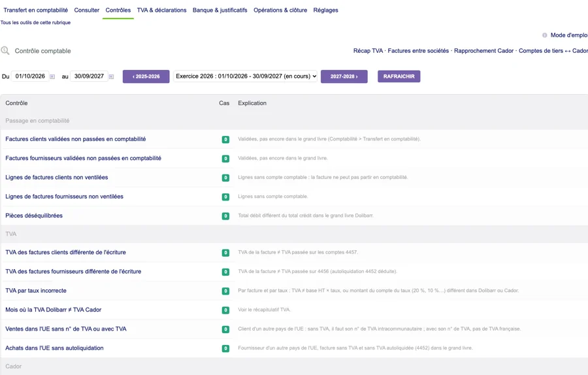Click the end date field 30/09/2027
Screen dimensions: 588x375
pyautogui.click(x=89, y=76)
